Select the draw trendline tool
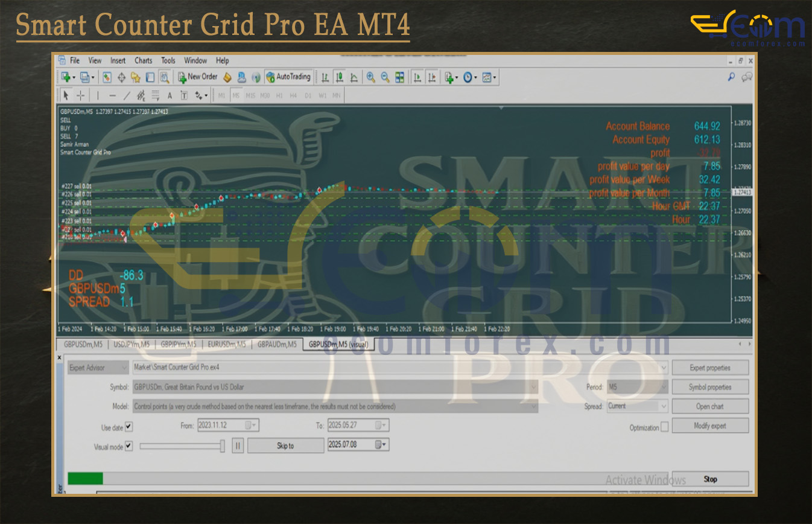Viewport: 812px width, 524px height. [127, 95]
